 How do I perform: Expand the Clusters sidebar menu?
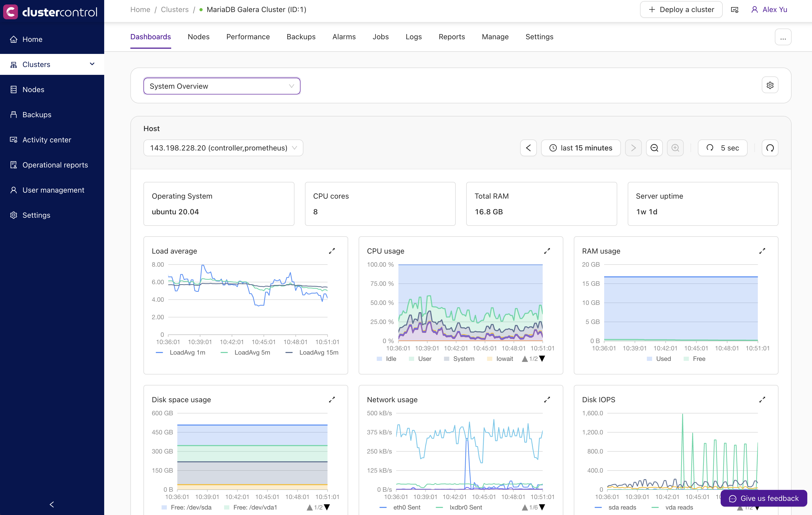coord(52,64)
